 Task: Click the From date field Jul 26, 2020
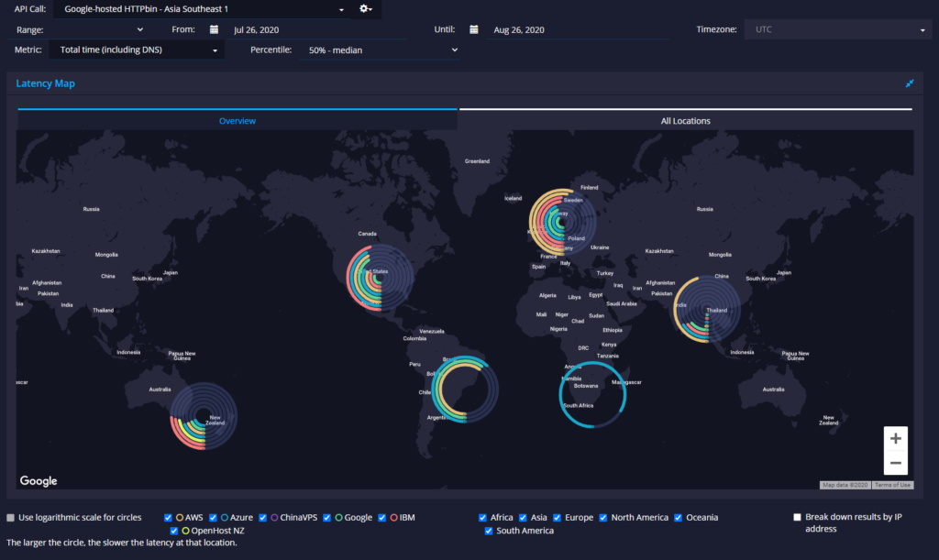click(x=317, y=30)
